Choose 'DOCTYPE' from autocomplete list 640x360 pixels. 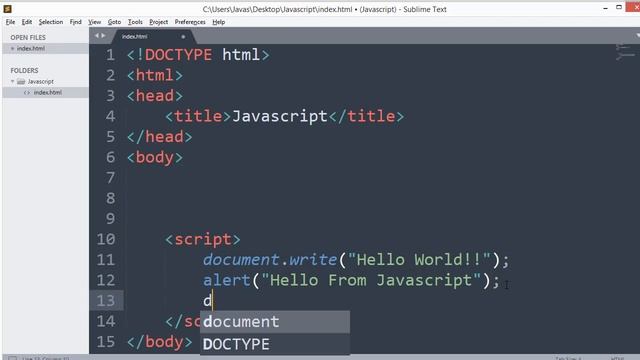274,344
